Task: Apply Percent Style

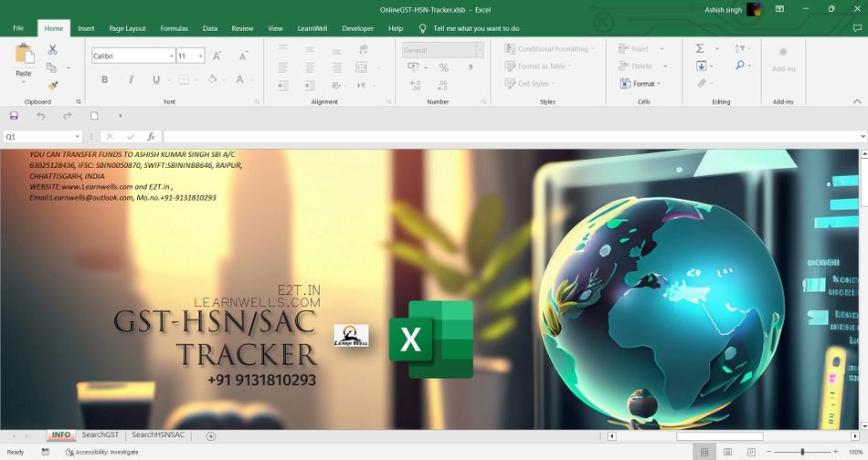Action: 443,68
